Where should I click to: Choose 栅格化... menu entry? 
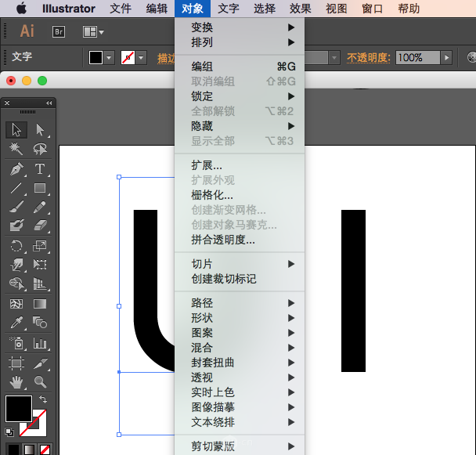(240, 195)
